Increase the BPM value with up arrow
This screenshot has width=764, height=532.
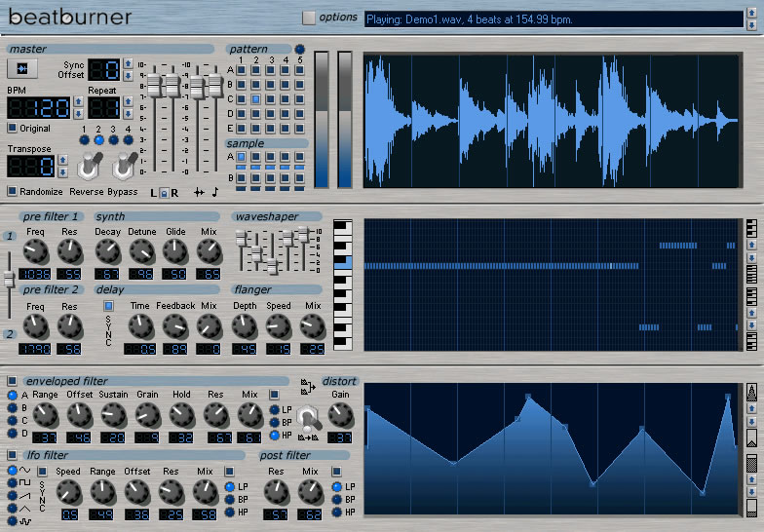[x=78, y=101]
